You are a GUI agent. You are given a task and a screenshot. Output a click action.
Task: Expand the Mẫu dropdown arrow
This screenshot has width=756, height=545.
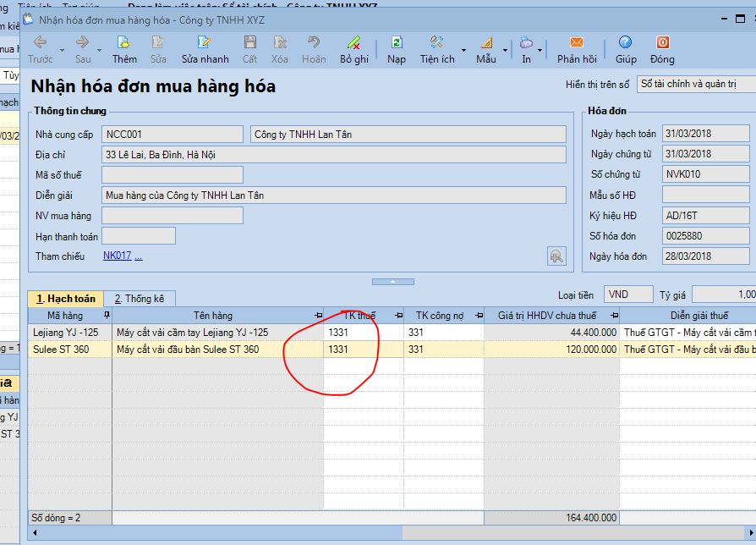pos(506,50)
